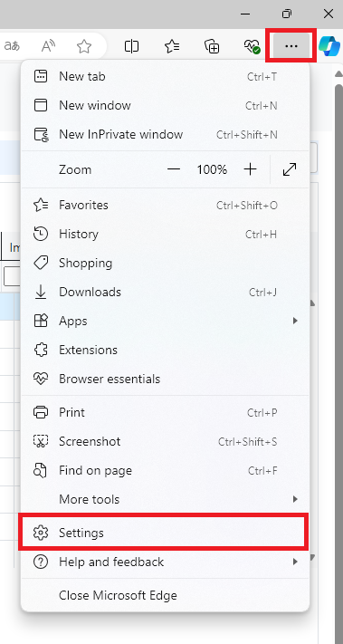The height and width of the screenshot is (644, 343).
Task: Open Extensions from the menu
Action: 166,350
